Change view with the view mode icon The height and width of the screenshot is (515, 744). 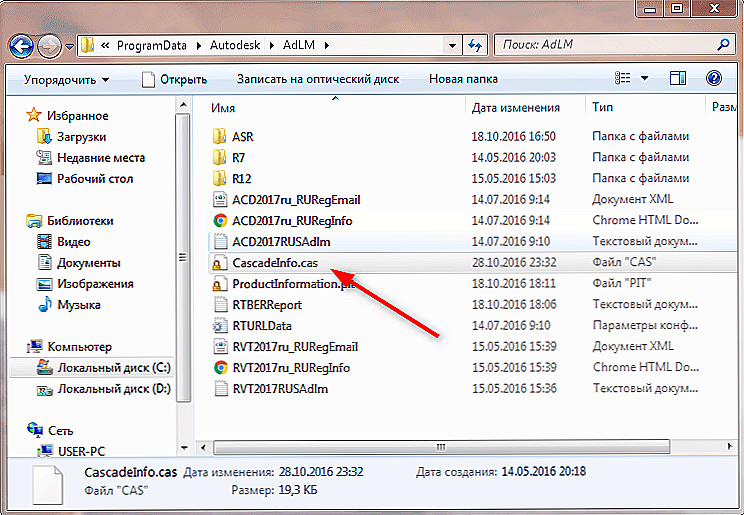tap(623, 78)
